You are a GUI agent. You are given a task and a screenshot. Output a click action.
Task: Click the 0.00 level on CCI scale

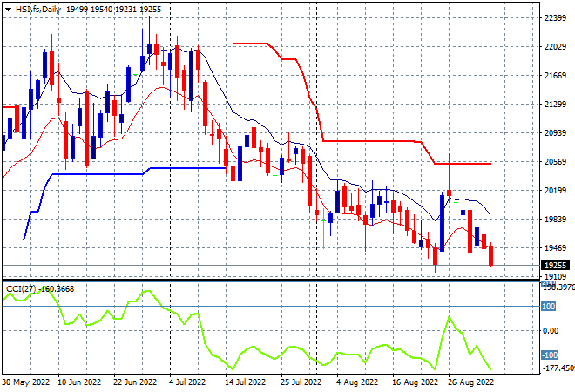551,331
